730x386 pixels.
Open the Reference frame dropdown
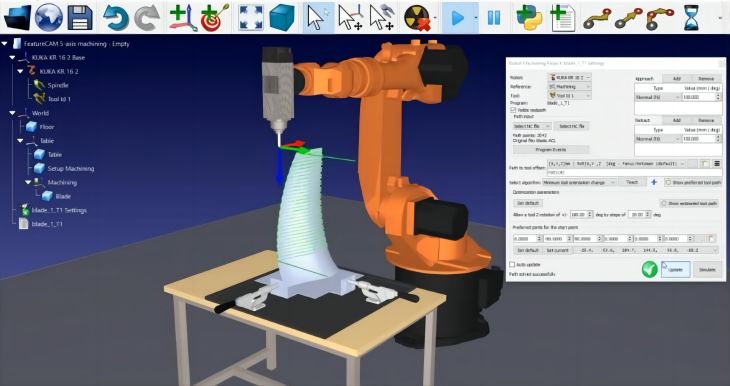point(569,87)
